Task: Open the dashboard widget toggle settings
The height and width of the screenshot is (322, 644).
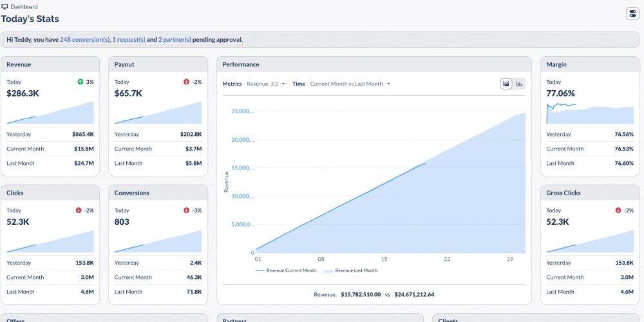Action: coord(632,14)
